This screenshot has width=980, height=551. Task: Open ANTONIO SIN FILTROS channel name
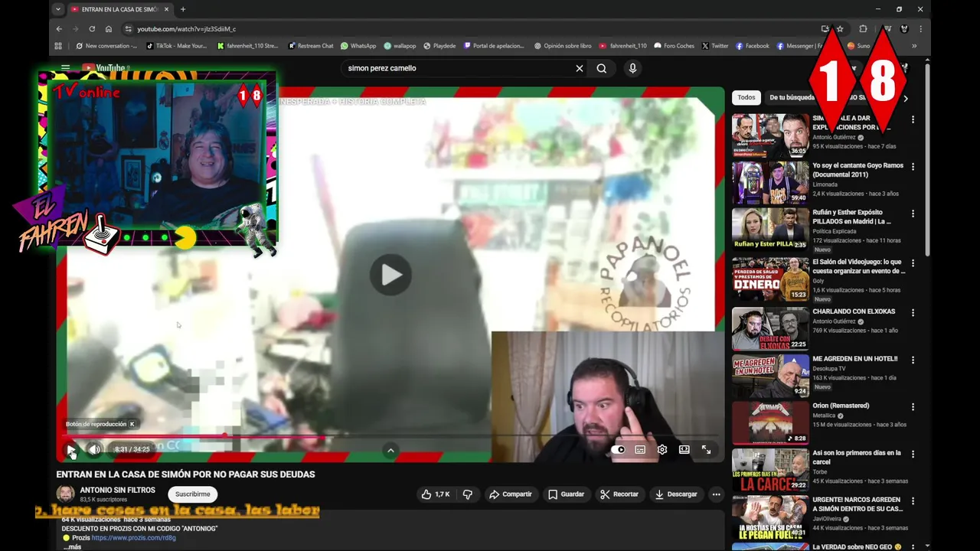pyautogui.click(x=117, y=490)
